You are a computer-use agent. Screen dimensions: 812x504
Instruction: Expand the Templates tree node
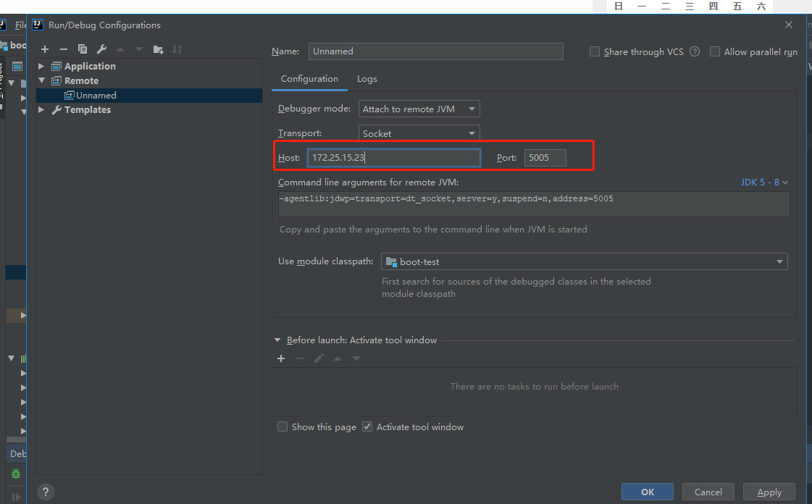tap(41, 110)
